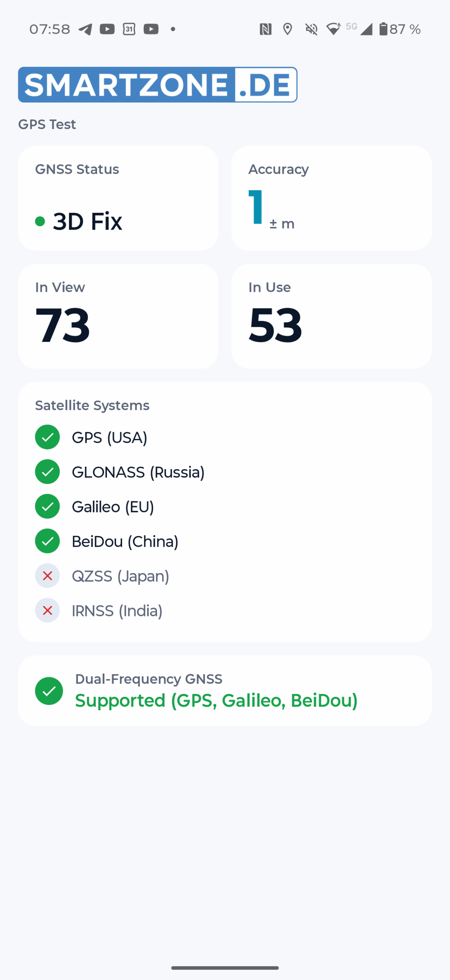The height and width of the screenshot is (980, 450).
Task: Select the In Use 53 card
Action: 332,316
